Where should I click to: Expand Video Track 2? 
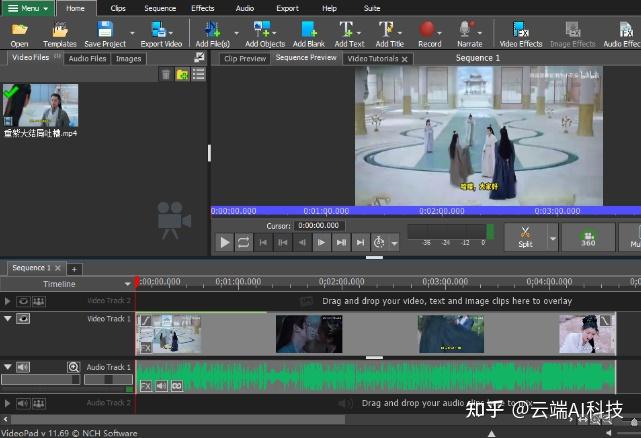[x=7, y=301]
